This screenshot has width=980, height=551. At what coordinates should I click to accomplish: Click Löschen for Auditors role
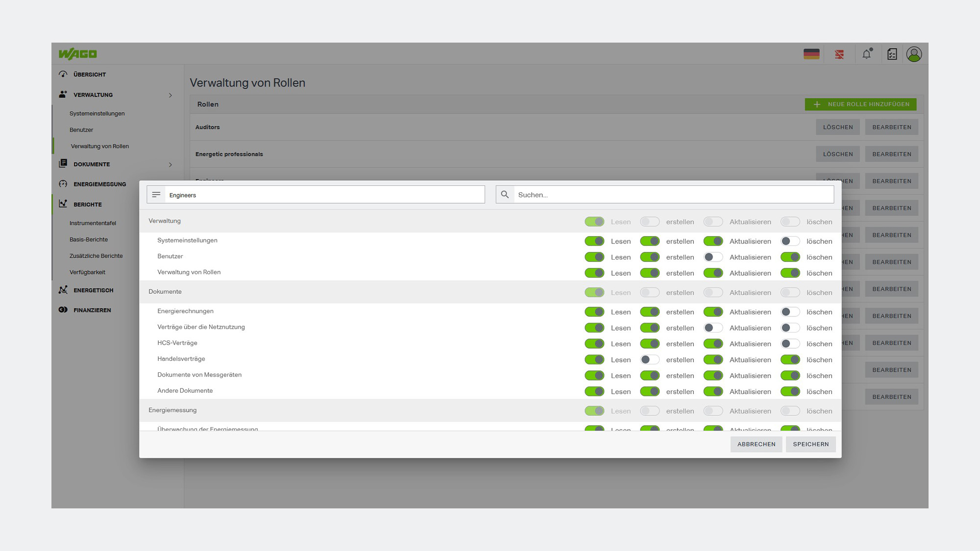coord(838,127)
